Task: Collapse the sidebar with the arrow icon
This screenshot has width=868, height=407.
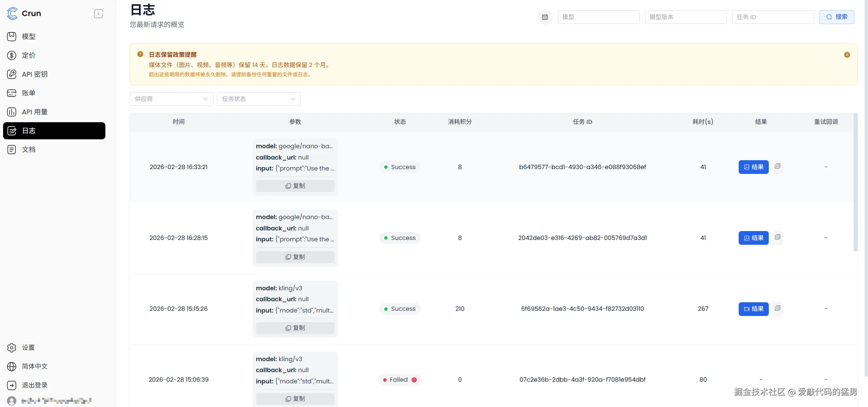Action: (99, 14)
